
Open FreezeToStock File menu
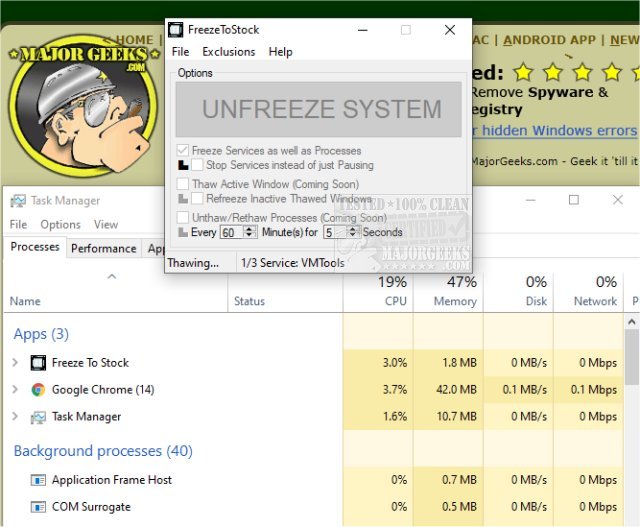click(x=180, y=52)
